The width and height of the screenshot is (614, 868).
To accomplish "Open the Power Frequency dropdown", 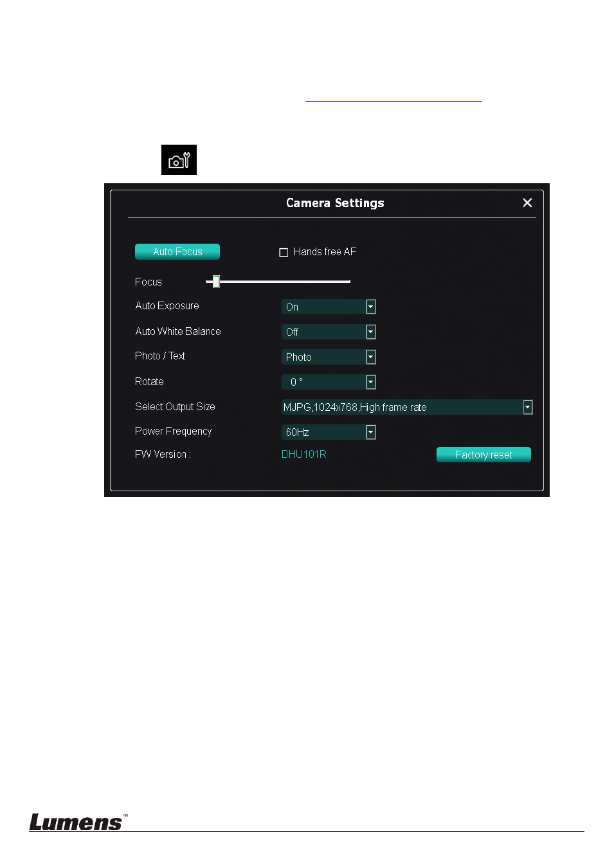I will coord(329,432).
